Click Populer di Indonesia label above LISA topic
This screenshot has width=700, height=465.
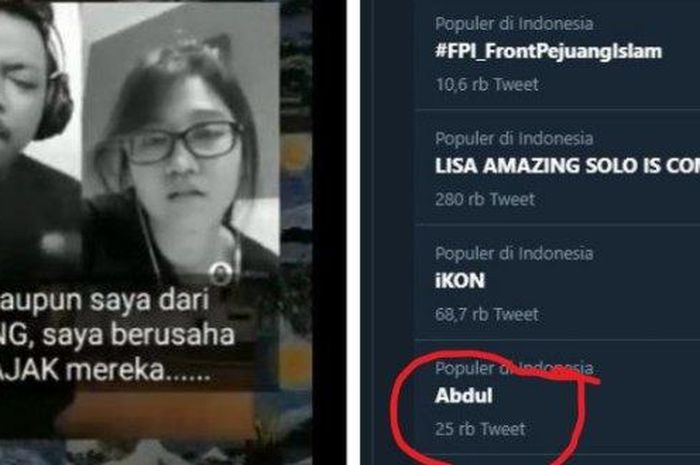(514, 138)
